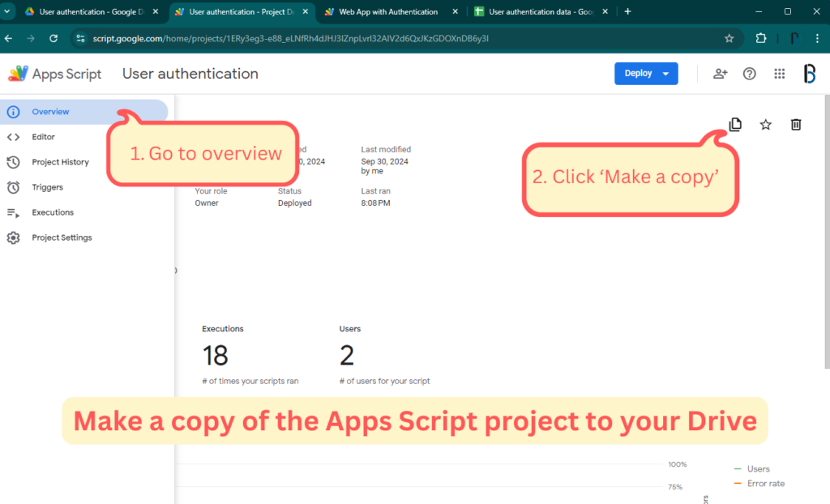Click the User authentication project title
This screenshot has height=504, width=830.
(190, 74)
